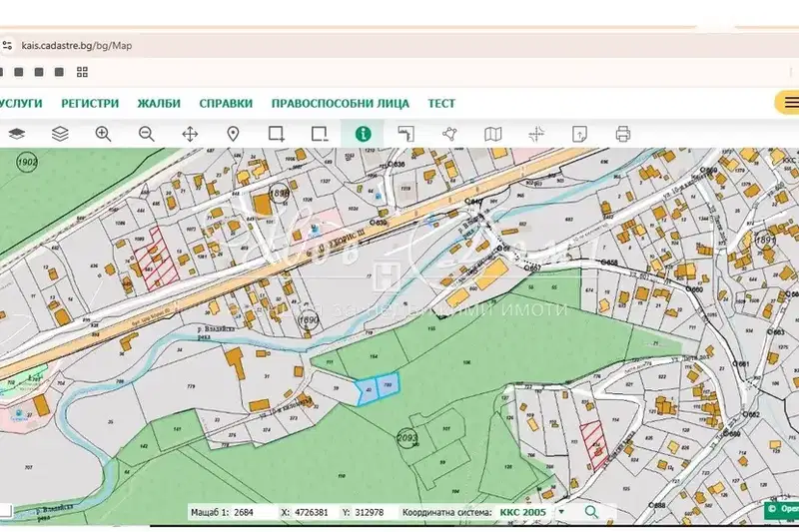Open the ТЕСТ menu item

point(441,104)
